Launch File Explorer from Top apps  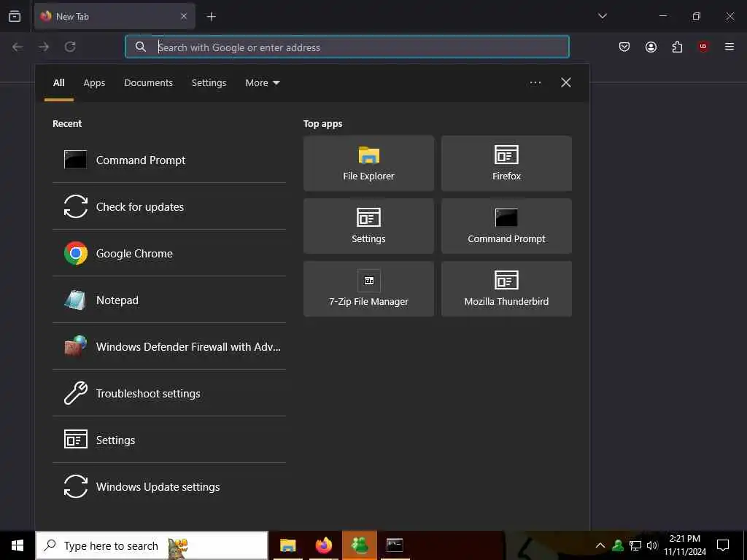pyautogui.click(x=368, y=163)
